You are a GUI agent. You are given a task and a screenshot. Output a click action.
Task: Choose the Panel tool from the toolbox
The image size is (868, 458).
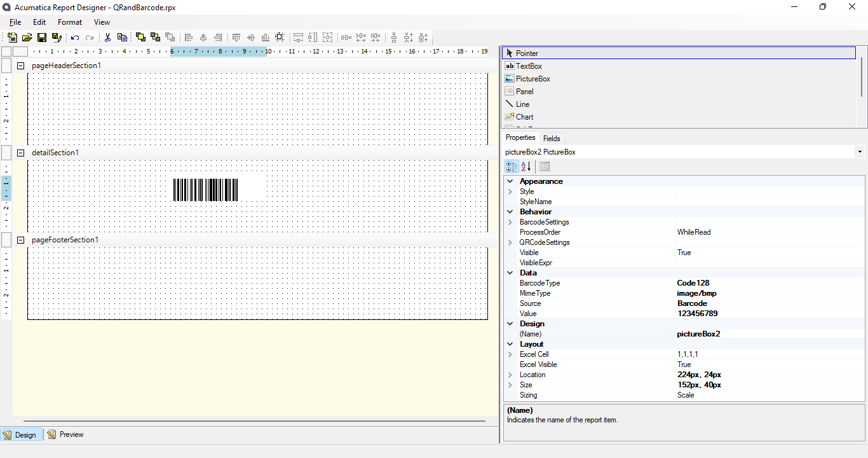click(x=679, y=92)
